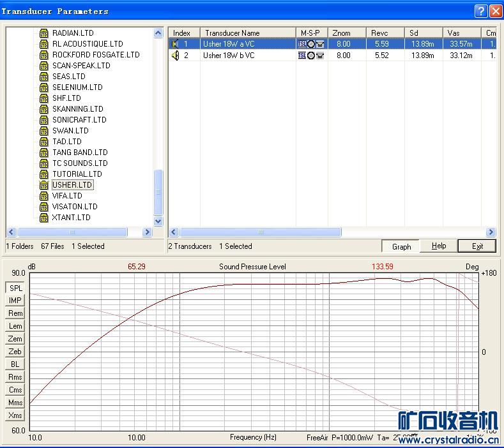Switch graph to Rem
504x448 pixels.
pos(15,313)
